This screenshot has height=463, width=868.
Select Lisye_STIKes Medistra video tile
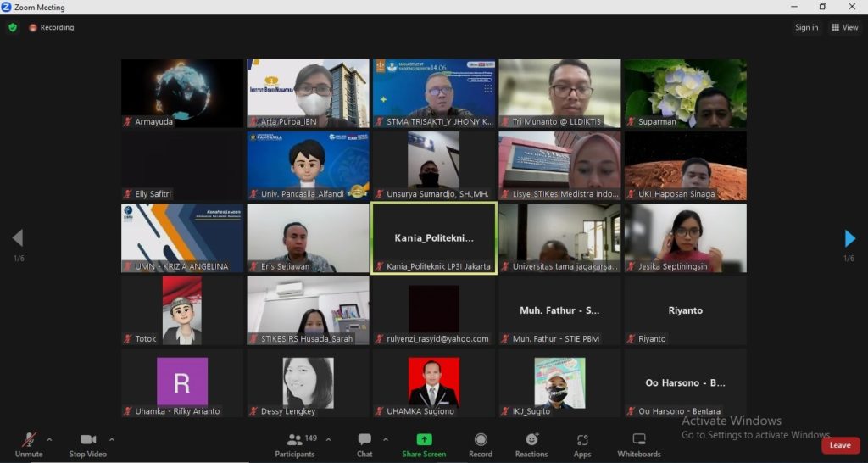[x=559, y=165]
